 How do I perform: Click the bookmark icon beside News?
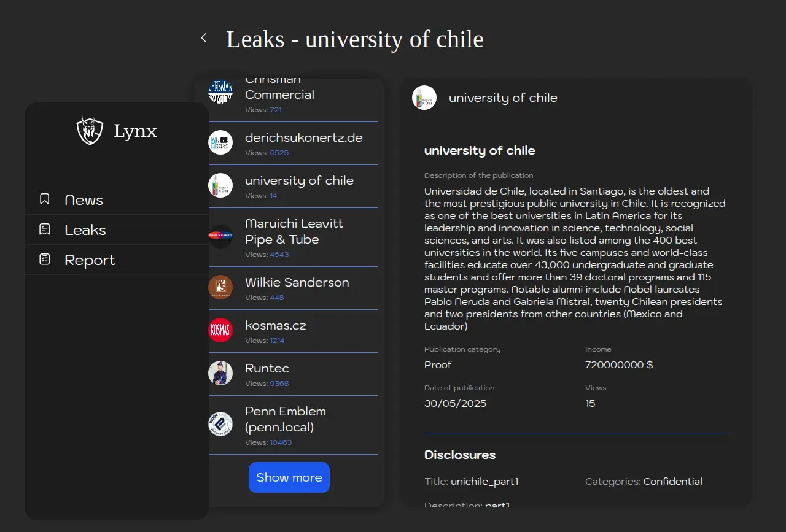[x=44, y=199]
